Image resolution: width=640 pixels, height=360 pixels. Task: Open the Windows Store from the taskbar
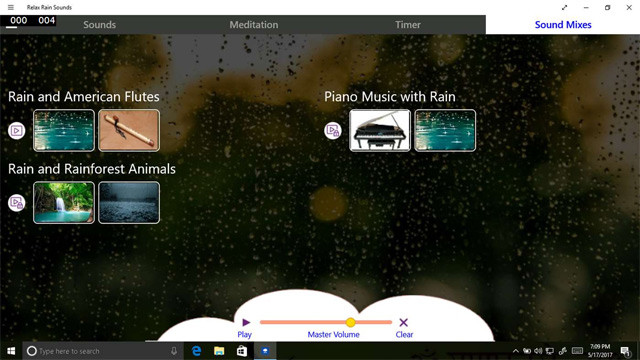click(x=242, y=351)
